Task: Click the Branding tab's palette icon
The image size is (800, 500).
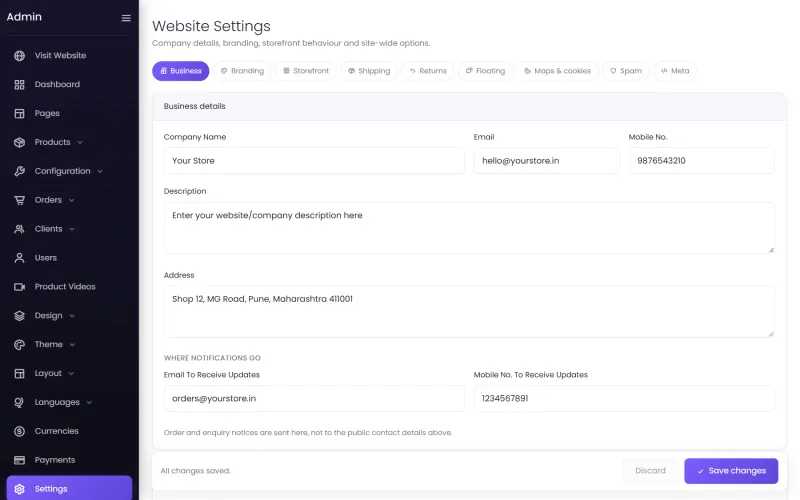Action: pos(224,71)
